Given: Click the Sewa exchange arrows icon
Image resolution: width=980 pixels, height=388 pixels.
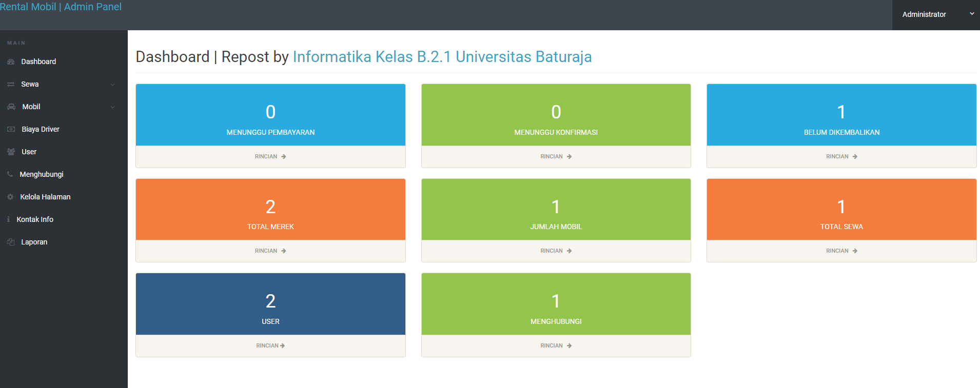Looking at the screenshot, I should tap(11, 84).
